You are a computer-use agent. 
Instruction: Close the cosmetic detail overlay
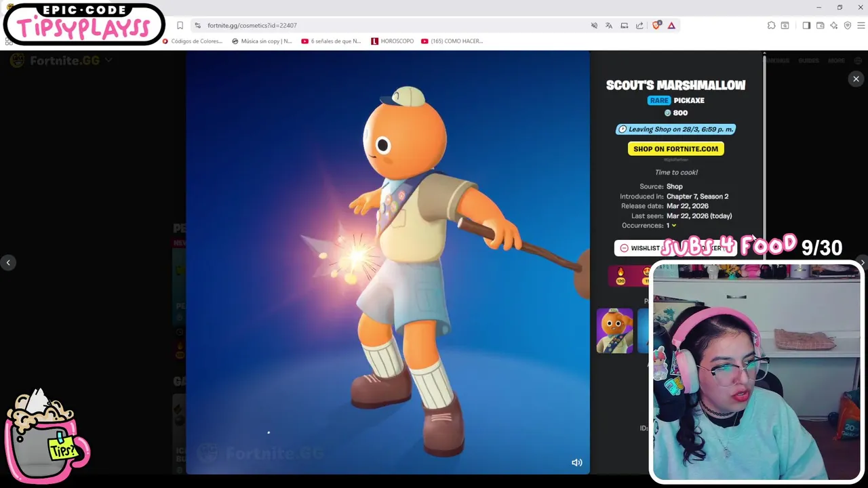point(856,79)
